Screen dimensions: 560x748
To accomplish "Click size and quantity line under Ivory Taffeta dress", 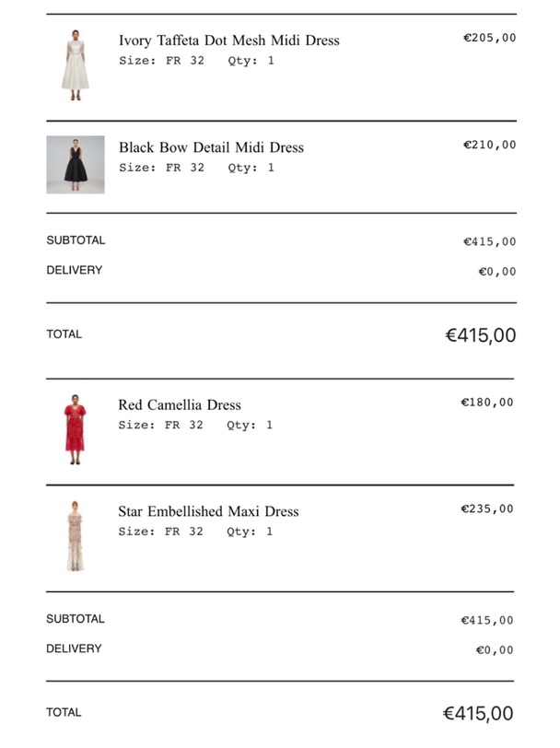I will point(196,61).
